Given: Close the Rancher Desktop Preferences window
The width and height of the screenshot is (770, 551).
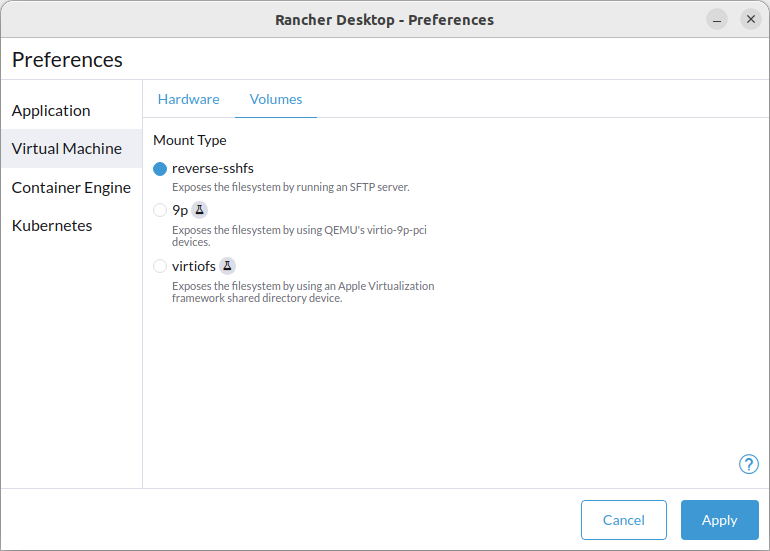Looking at the screenshot, I should click(750, 20).
